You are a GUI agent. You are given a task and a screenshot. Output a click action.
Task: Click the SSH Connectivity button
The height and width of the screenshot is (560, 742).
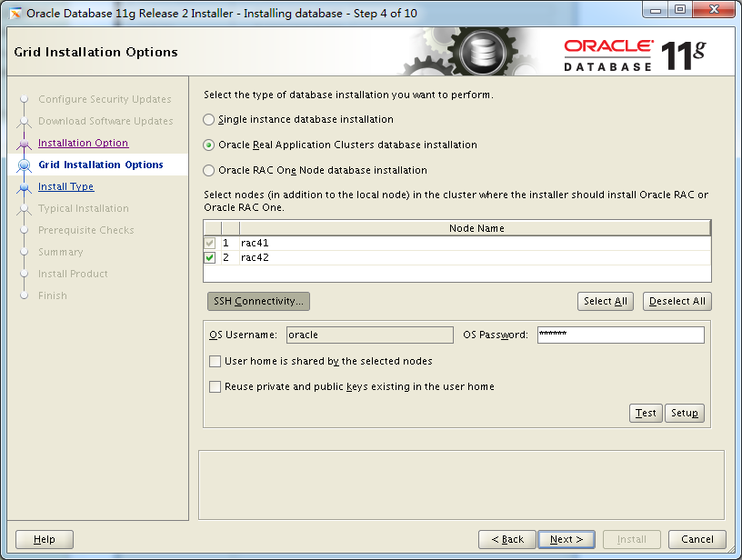pyautogui.click(x=258, y=301)
